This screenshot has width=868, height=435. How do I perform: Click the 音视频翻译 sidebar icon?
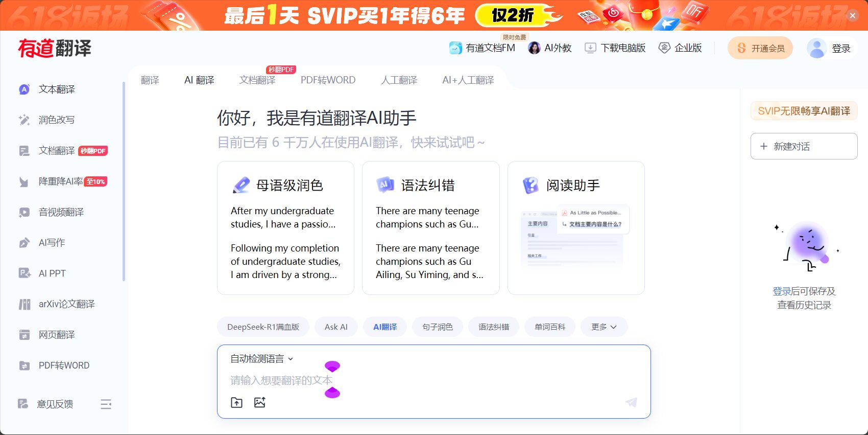(24, 212)
